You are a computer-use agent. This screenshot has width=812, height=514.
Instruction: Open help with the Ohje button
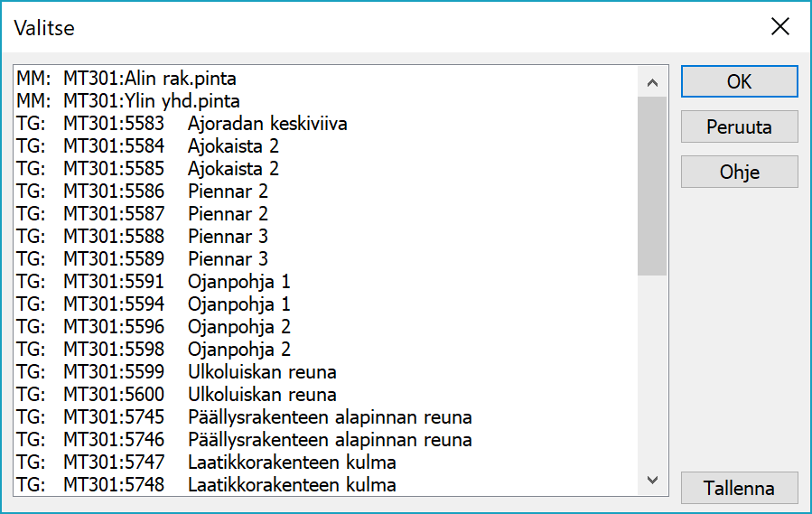(739, 172)
